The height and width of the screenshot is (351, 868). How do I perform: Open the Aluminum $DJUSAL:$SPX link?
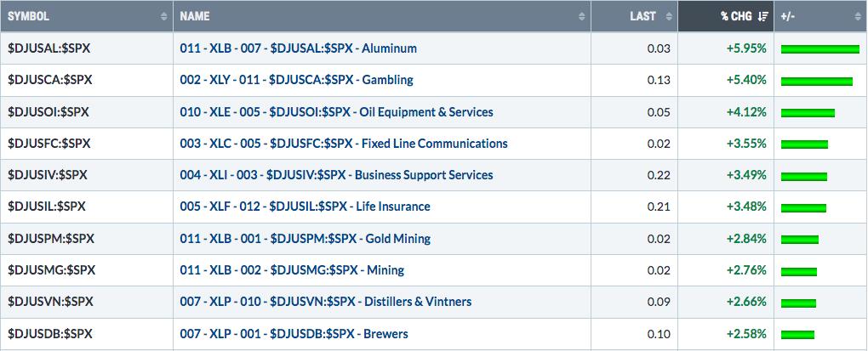pyautogui.click(x=299, y=48)
